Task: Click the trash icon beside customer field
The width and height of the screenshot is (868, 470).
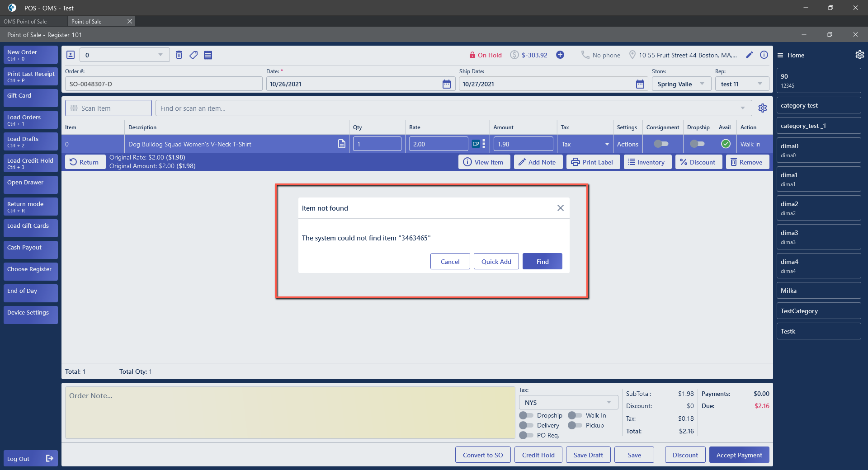Action: (179, 55)
